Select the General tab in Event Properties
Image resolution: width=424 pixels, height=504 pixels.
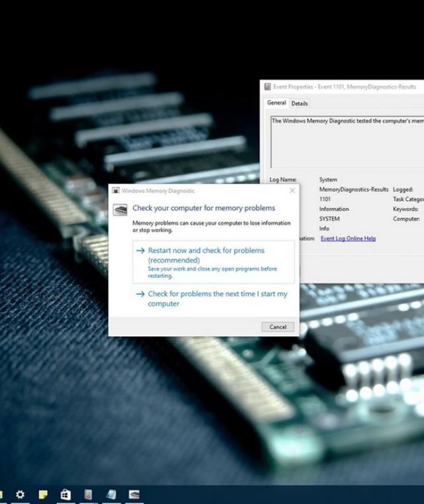(x=276, y=103)
